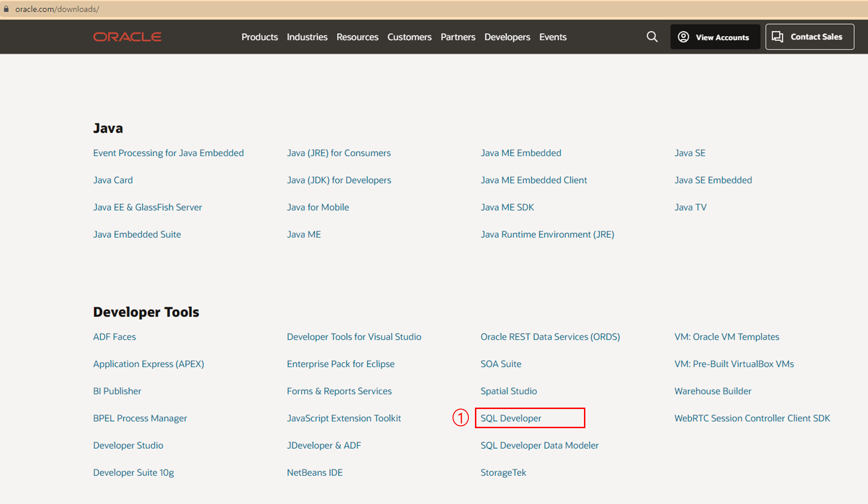Open Oracle REST Data Services (ORDS) link
This screenshot has width=868, height=504.
point(550,337)
